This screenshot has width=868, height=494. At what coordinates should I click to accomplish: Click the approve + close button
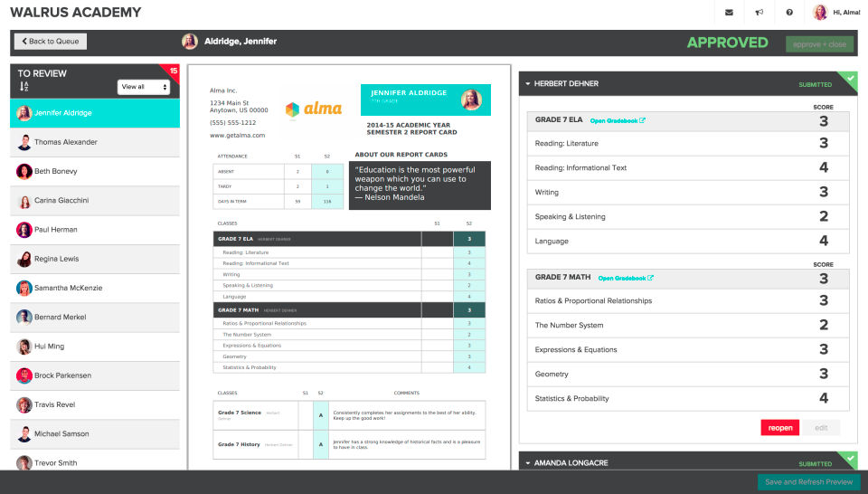[x=819, y=44]
